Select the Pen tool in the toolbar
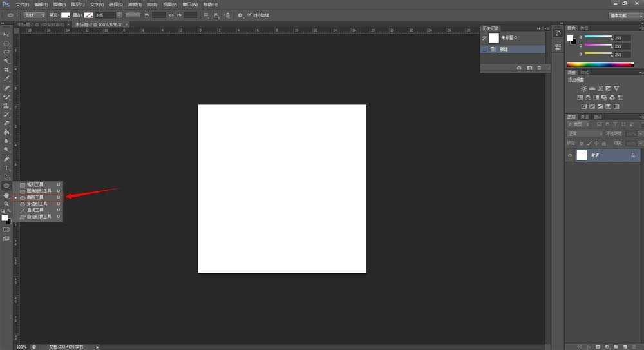Viewport: 644px width, 350px height. [x=6, y=159]
